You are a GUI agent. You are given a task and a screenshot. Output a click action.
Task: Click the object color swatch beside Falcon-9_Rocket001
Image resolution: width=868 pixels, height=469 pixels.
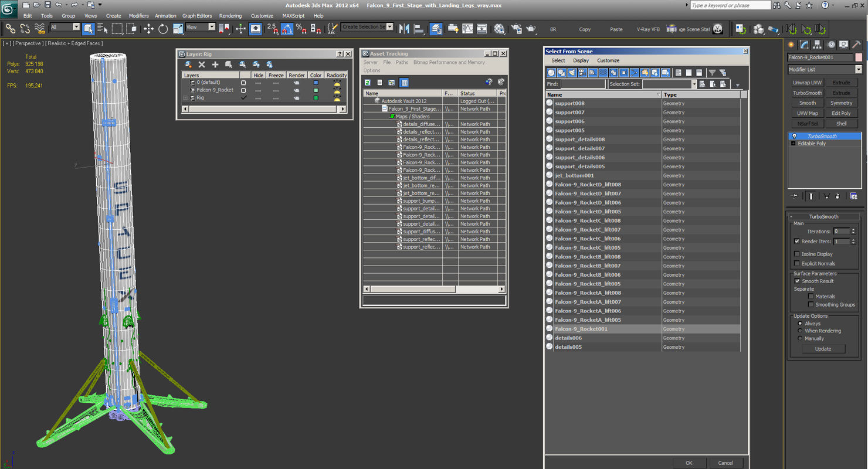(x=859, y=57)
